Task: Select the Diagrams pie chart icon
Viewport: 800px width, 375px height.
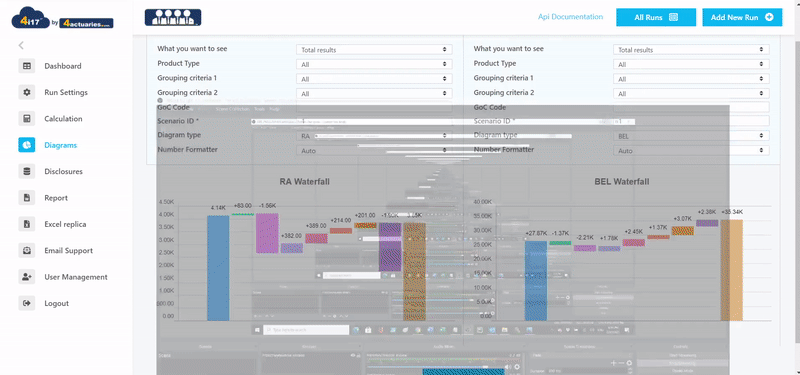Action: pos(27,145)
